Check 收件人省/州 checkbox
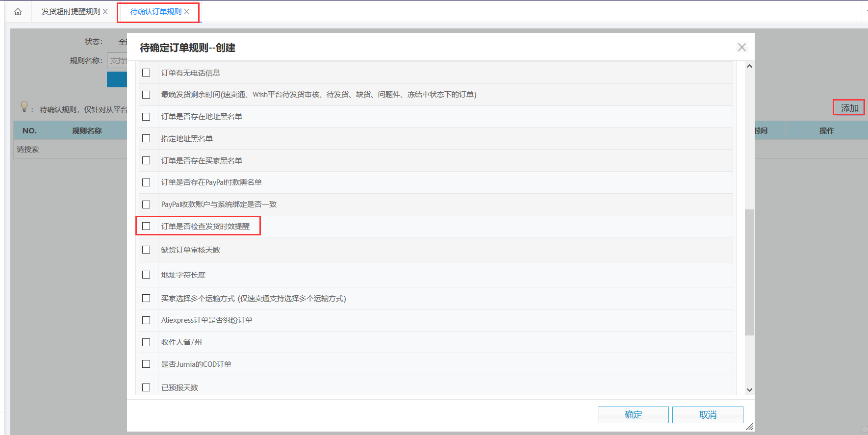This screenshot has height=435, width=868. click(x=146, y=342)
